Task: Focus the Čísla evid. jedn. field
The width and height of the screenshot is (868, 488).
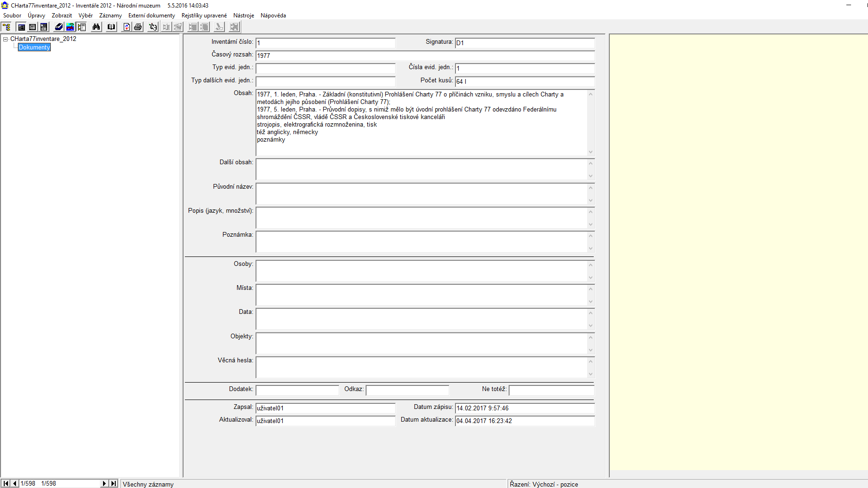Action: click(x=525, y=68)
